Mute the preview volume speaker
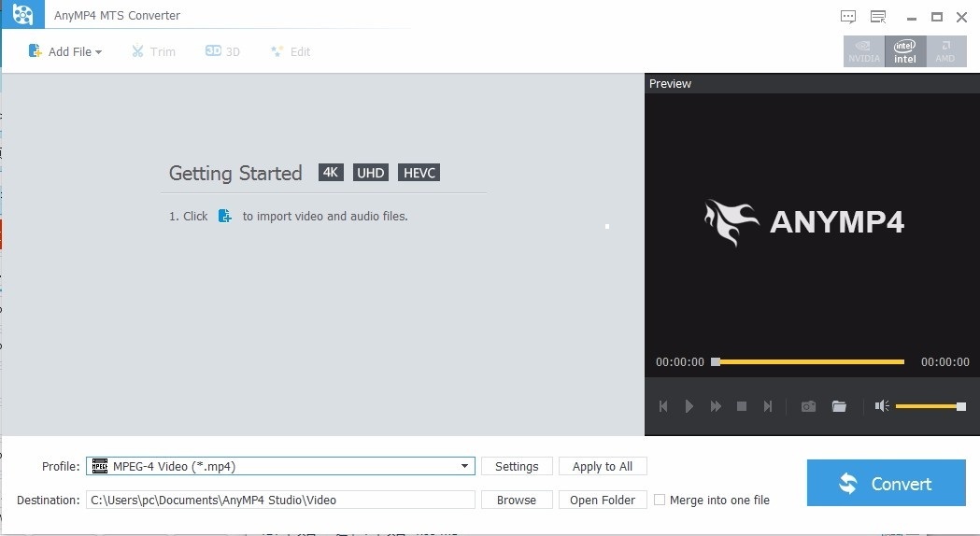The height and width of the screenshot is (536, 980). [x=882, y=407]
